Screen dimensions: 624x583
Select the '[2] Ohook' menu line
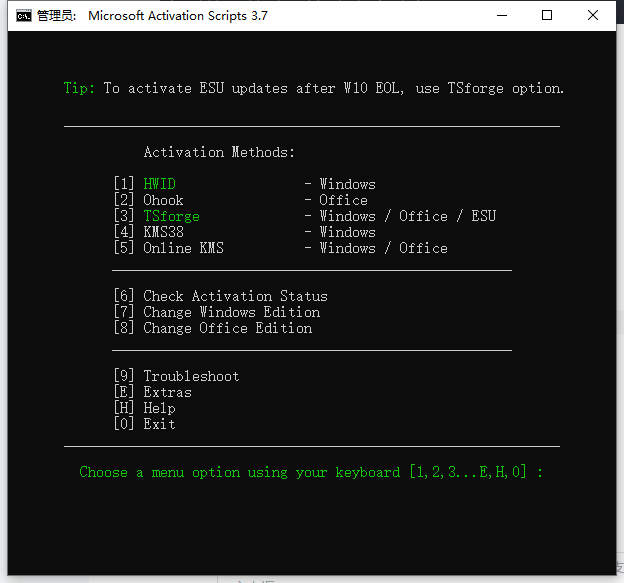(148, 200)
